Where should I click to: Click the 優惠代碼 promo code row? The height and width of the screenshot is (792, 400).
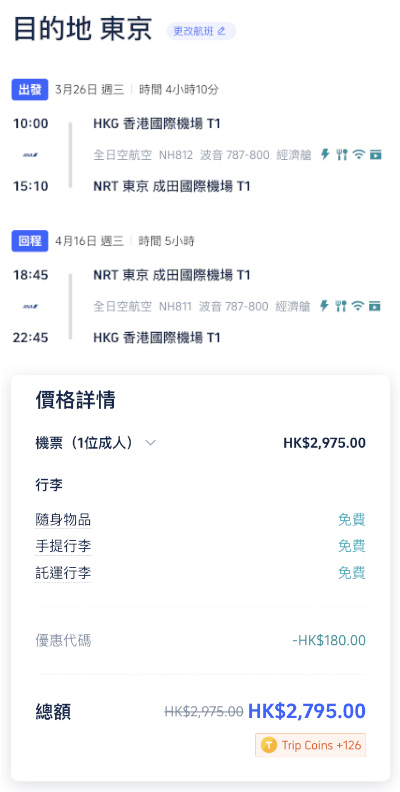coord(201,641)
